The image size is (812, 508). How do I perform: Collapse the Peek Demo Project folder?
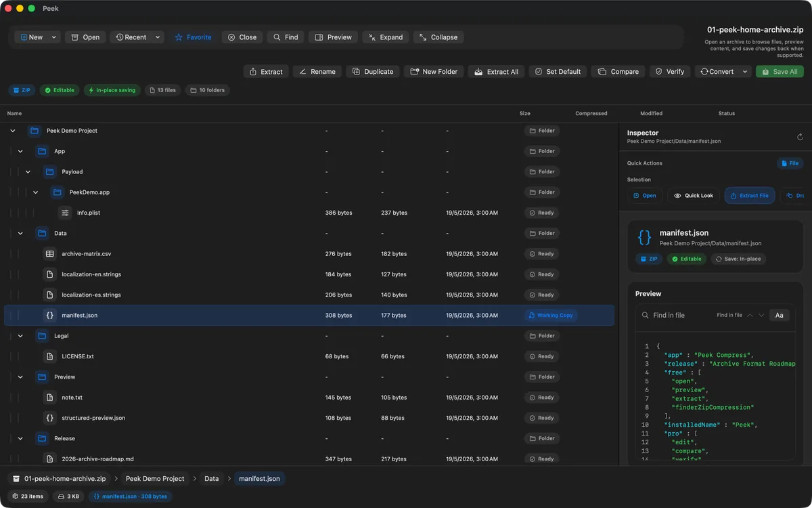(12, 131)
